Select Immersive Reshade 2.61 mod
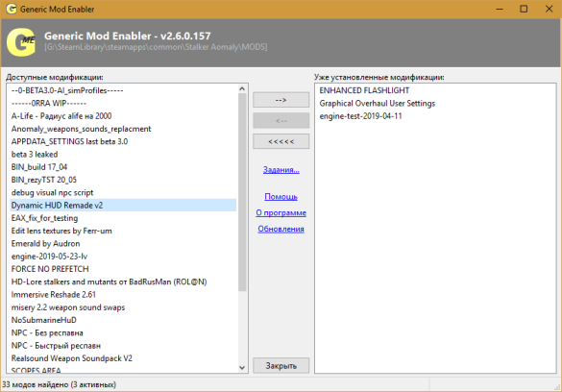 54,295
